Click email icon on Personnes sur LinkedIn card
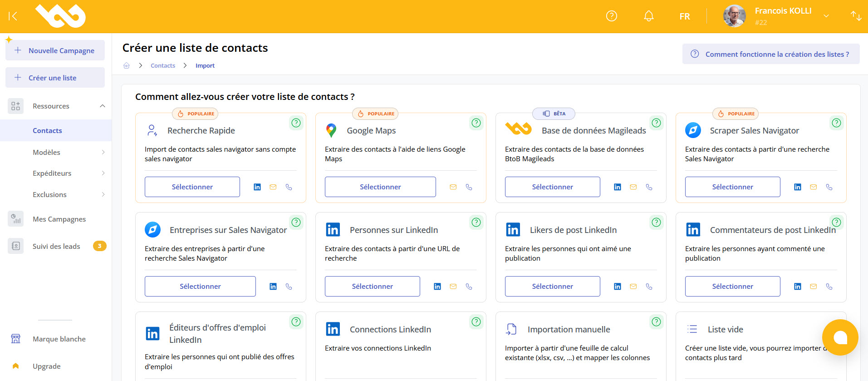 (453, 287)
